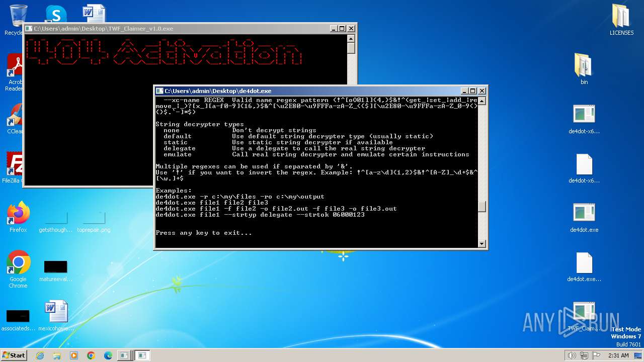Select the second de4dot-x6 blank file icon
Viewport: 644px width, 362px height.
(x=584, y=168)
